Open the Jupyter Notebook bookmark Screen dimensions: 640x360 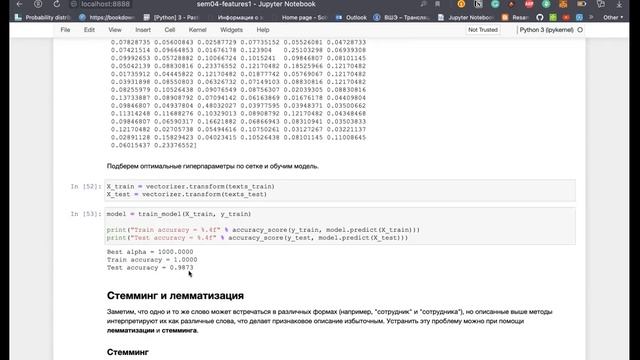pos(466,18)
